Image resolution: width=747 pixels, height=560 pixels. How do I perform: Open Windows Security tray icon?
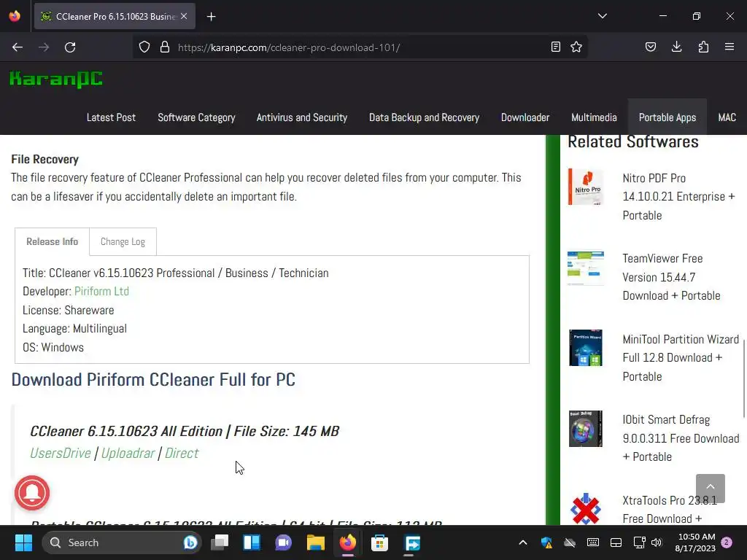click(546, 542)
